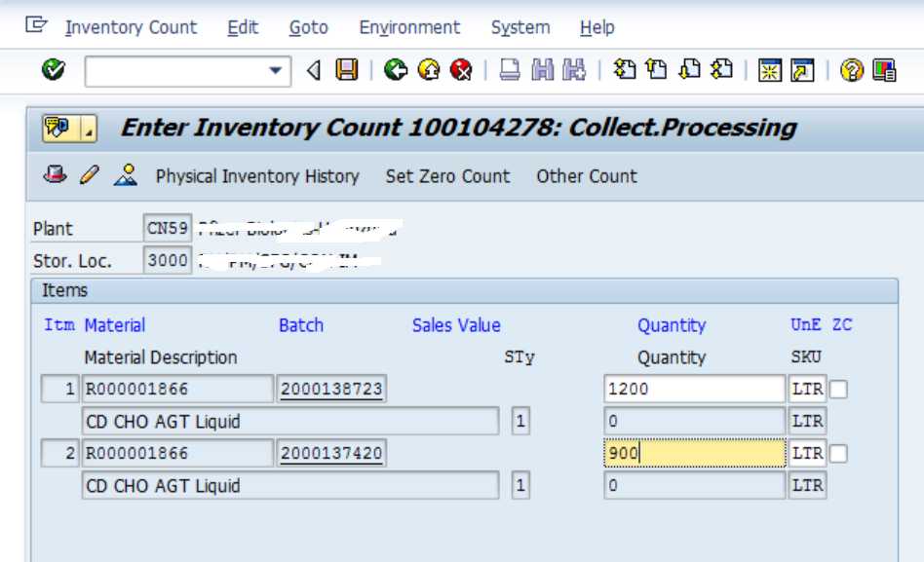Click the blue Quantity column header

pyautogui.click(x=672, y=325)
